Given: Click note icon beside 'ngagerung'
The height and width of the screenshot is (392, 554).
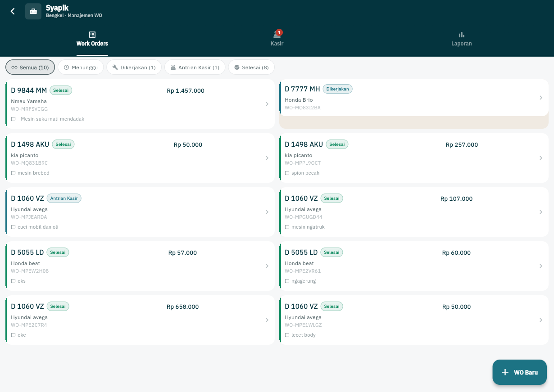Looking at the screenshot, I should [x=287, y=281].
